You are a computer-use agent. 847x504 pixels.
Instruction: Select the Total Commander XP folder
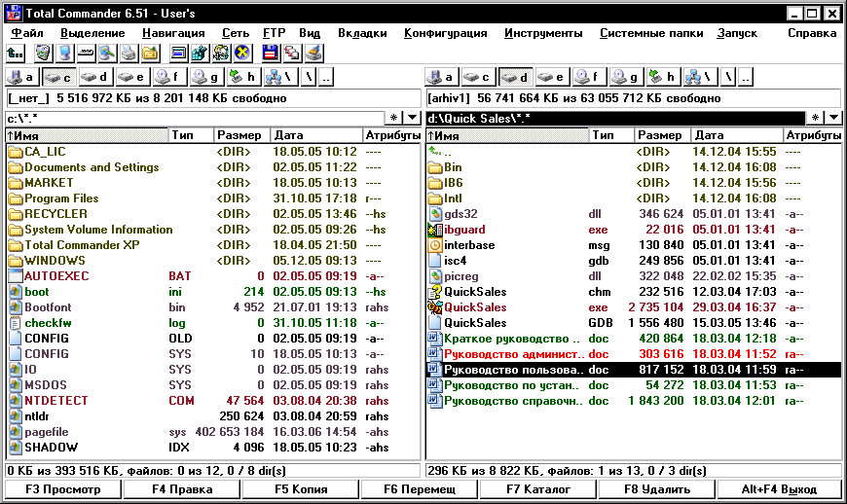[213, 245]
